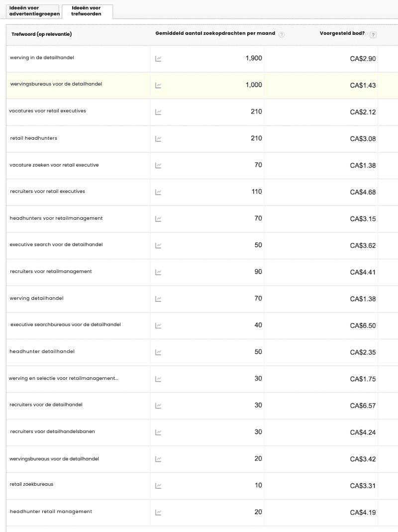View the chart for 'executive search voor de detailhandel'
This screenshot has width=398, height=532.
(x=158, y=245)
